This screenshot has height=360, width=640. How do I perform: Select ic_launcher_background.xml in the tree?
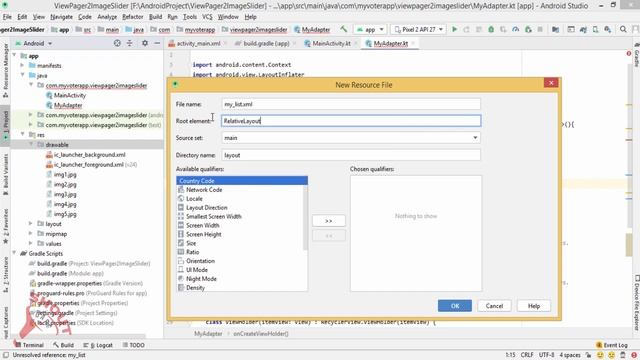[x=89, y=155]
